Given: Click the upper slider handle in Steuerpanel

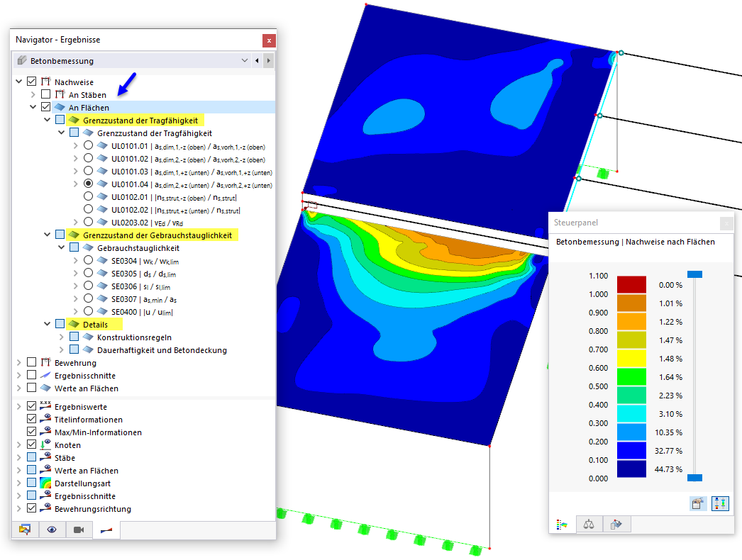Looking at the screenshot, I should point(694,274).
